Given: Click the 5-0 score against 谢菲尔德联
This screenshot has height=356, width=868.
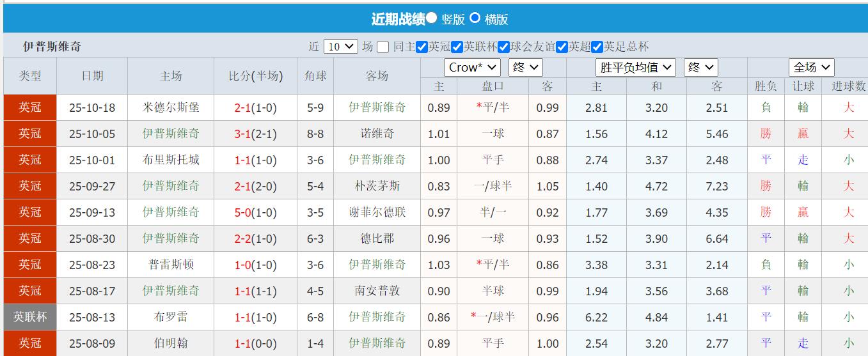Looking at the screenshot, I should (242, 212).
